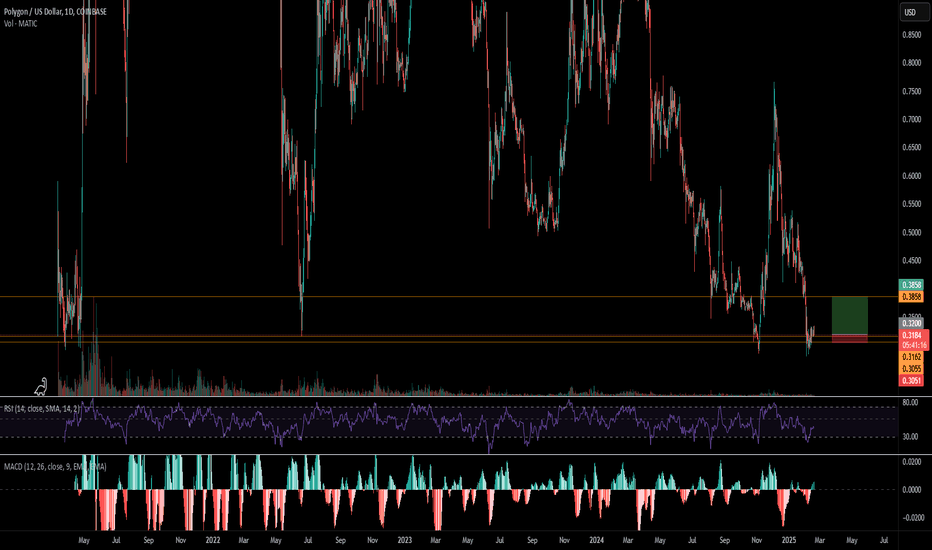Image resolution: width=932 pixels, height=550 pixels.
Task: Click the green 0.3858 price label
Action: [911, 285]
